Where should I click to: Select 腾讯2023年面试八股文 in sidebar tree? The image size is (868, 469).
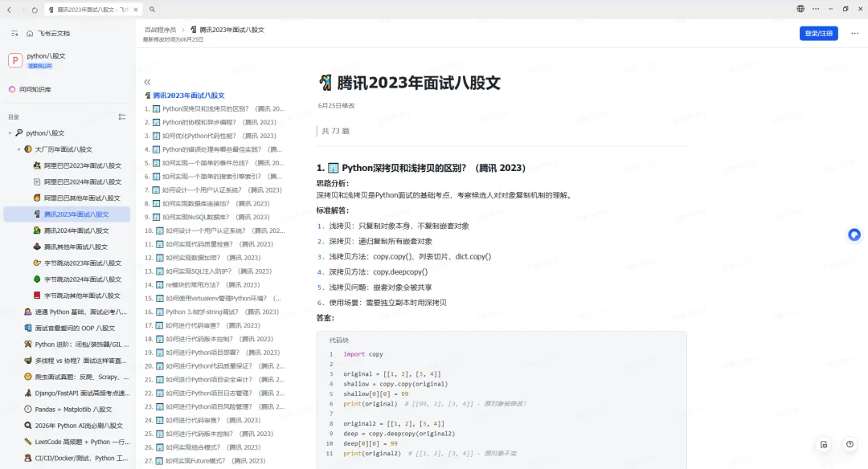coord(67,214)
